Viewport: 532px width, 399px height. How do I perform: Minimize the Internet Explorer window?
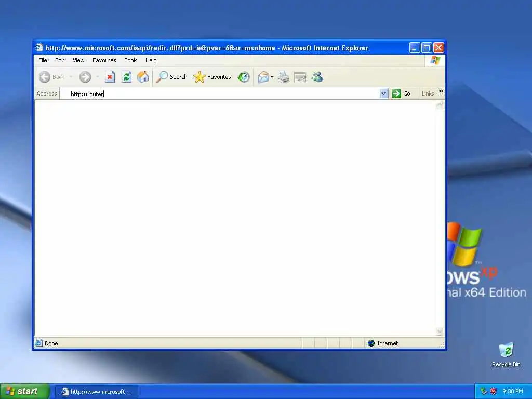coord(414,48)
